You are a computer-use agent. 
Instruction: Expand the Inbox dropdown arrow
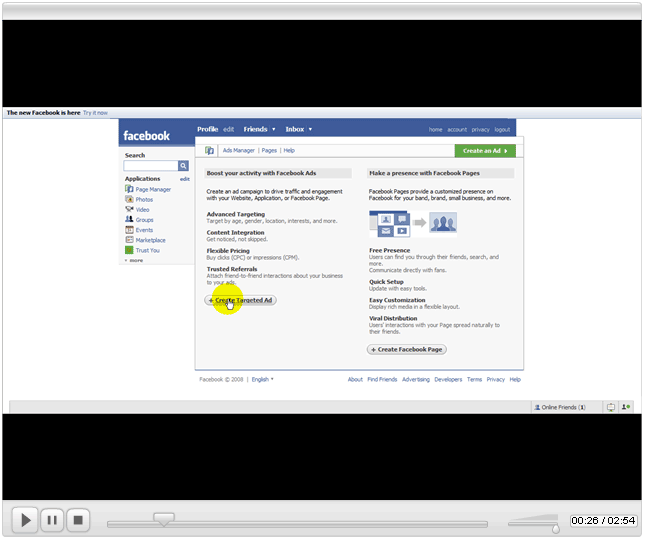[312, 130]
